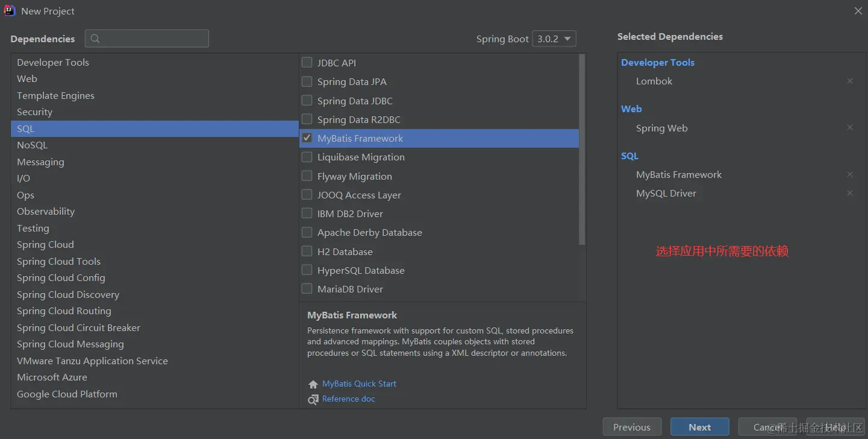Screen dimensions: 868x439
Task: Open the Spring Boot version dropdown
Action: pos(554,39)
